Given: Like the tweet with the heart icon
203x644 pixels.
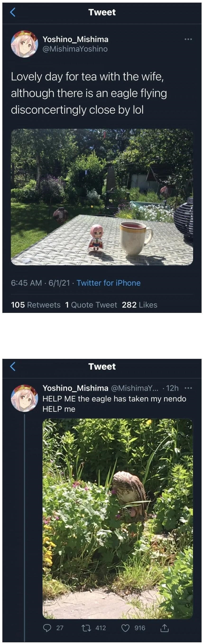Looking at the screenshot, I should (x=126, y=627).
